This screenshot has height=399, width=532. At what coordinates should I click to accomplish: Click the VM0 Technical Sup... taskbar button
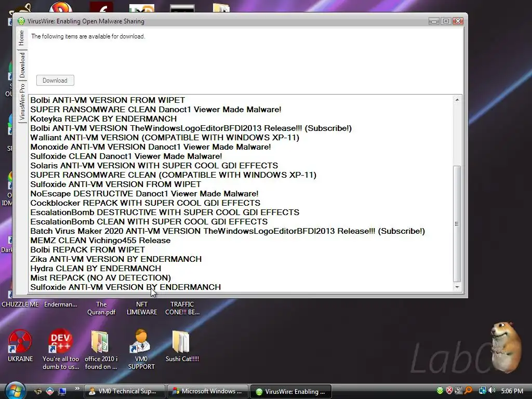[x=124, y=391]
